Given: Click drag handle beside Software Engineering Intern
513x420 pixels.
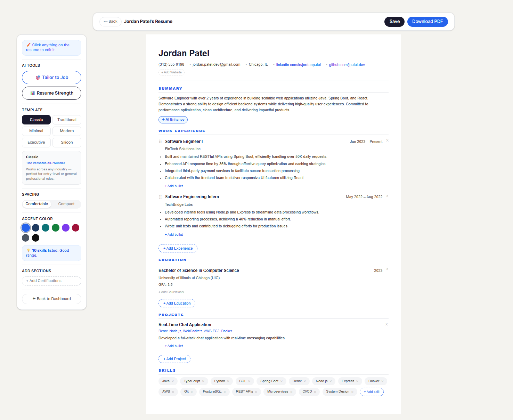Looking at the screenshot, I should 160,197.
